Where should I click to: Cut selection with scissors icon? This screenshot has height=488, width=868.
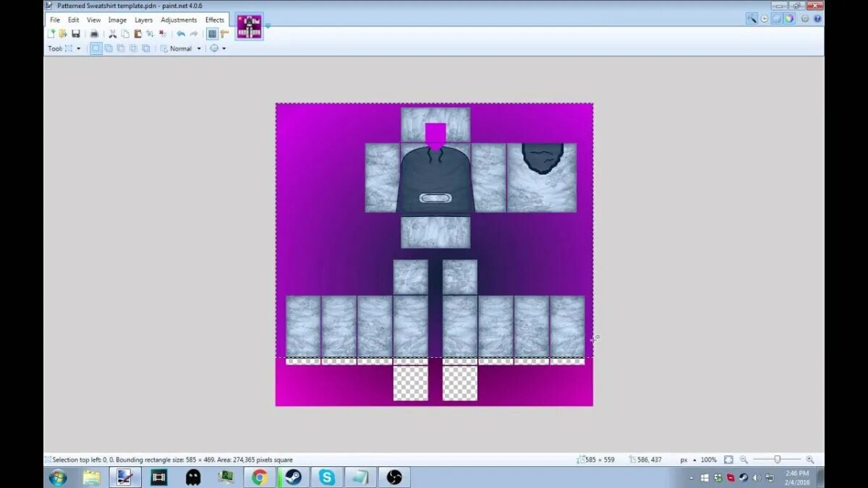point(113,34)
